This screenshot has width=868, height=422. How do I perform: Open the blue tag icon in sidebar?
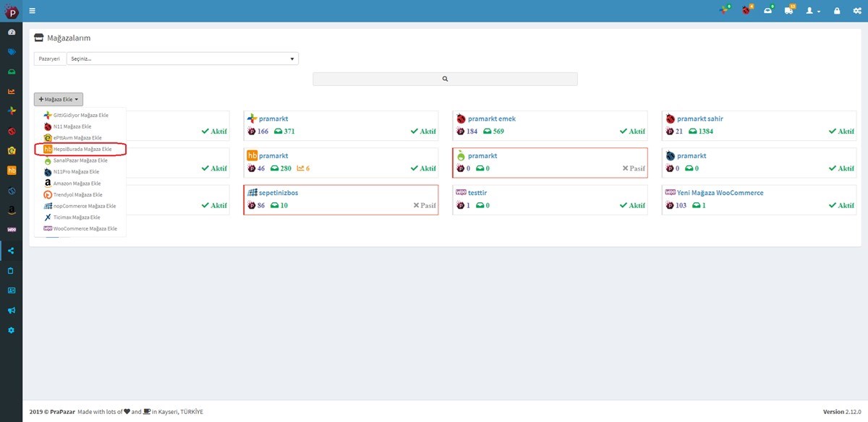11,52
